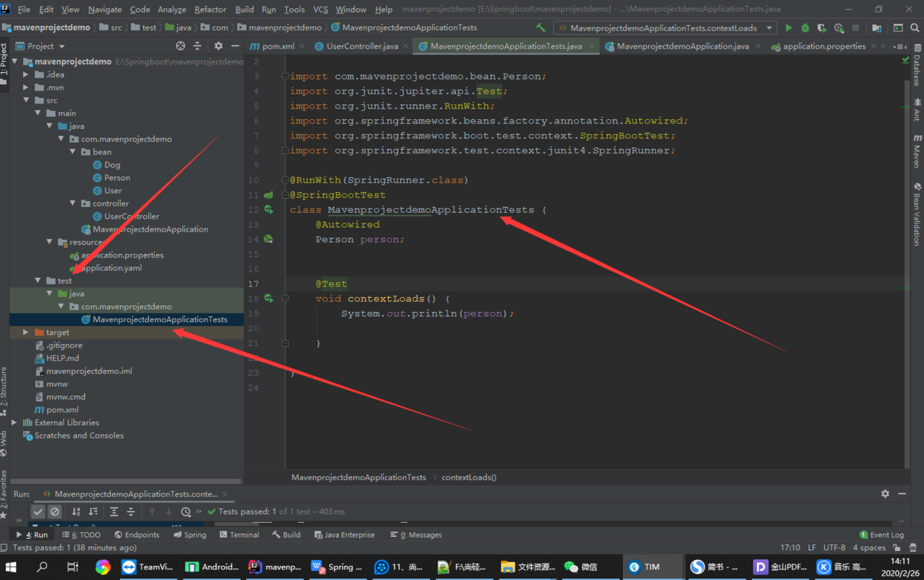Click the Expand All tests icon in Run panel
The height and width of the screenshot is (580, 924).
tap(114, 512)
